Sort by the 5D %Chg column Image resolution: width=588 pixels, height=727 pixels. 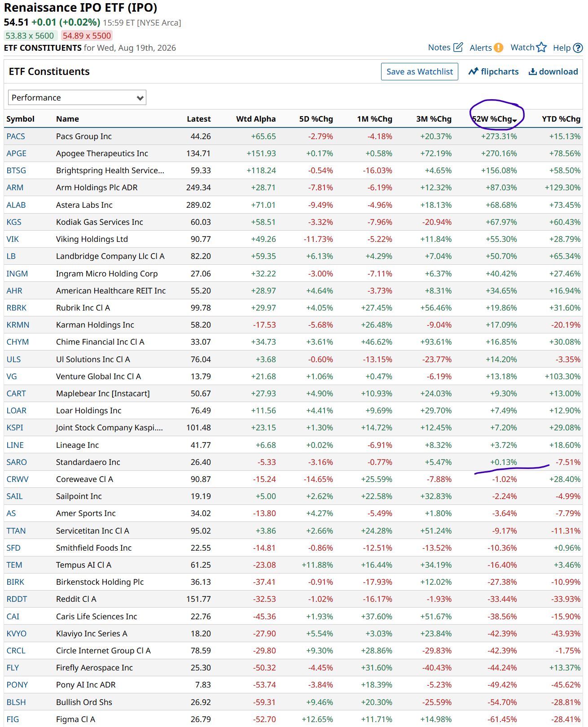316,119
